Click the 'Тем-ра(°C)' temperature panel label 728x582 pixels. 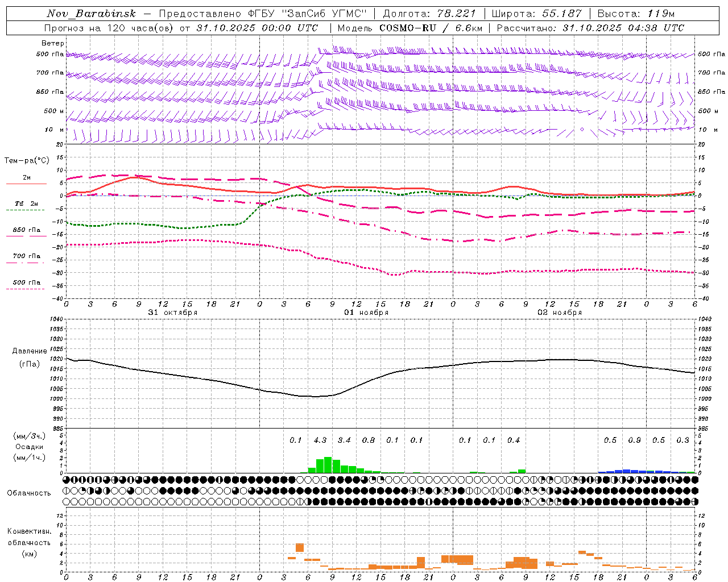coord(27,161)
